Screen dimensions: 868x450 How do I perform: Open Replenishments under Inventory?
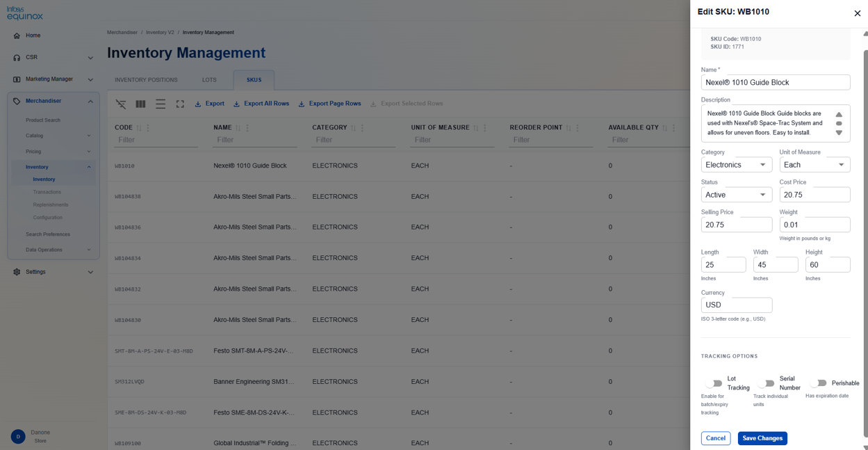pos(51,204)
